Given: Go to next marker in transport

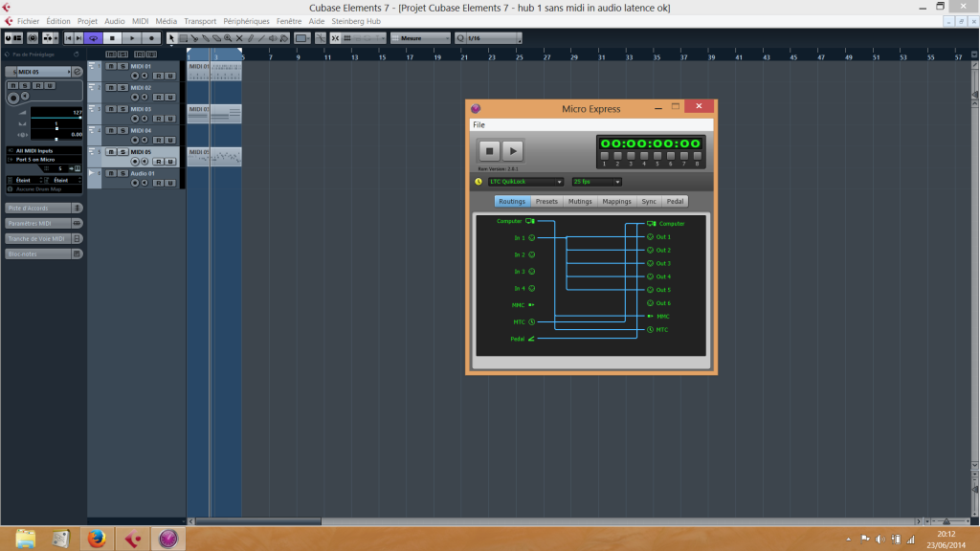Looking at the screenshot, I should tap(78, 38).
